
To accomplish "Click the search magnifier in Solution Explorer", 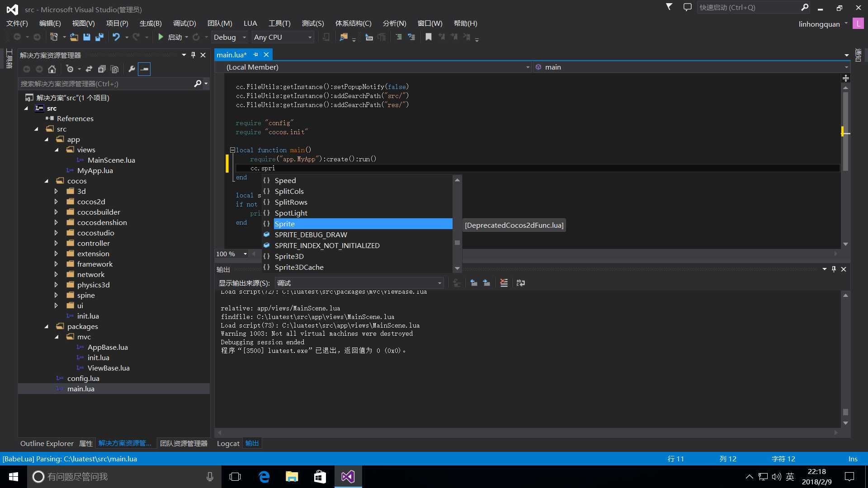I will point(198,84).
